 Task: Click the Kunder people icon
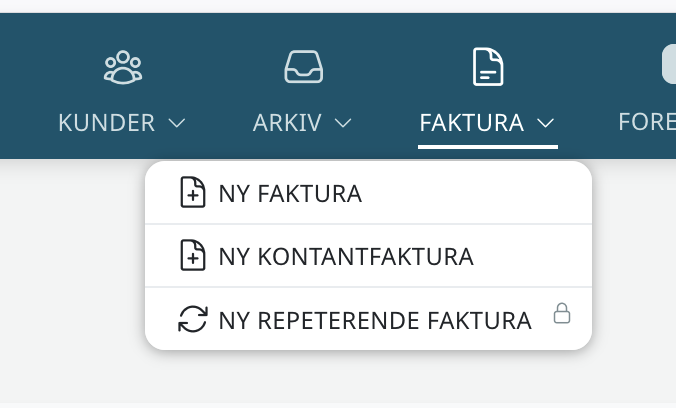point(122,68)
